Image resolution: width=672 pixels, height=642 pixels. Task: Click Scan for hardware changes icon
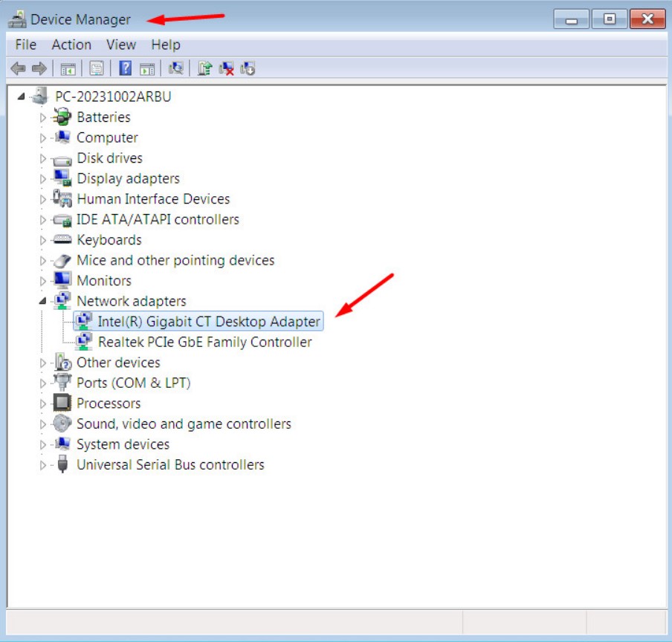coord(175,68)
